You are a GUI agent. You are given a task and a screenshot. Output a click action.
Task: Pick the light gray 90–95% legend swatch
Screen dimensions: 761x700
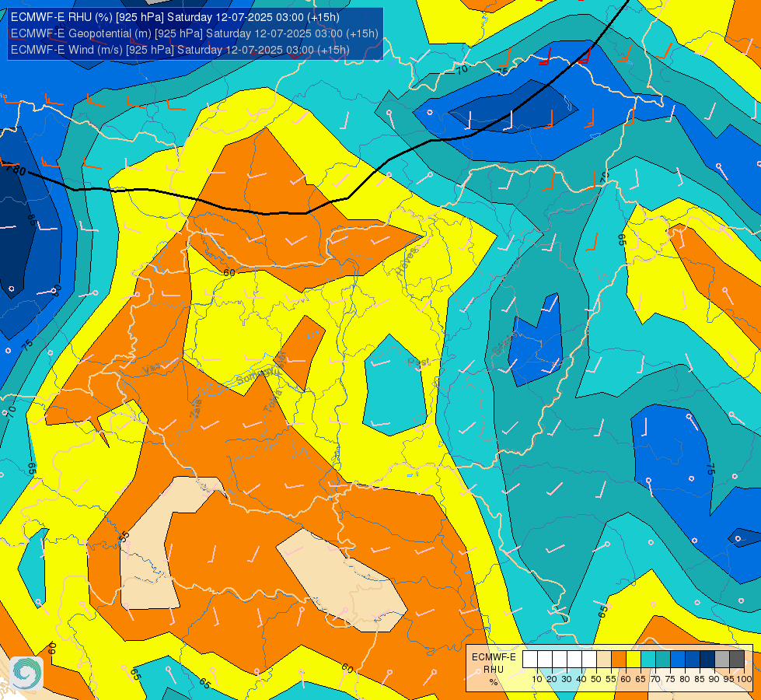coord(721,660)
